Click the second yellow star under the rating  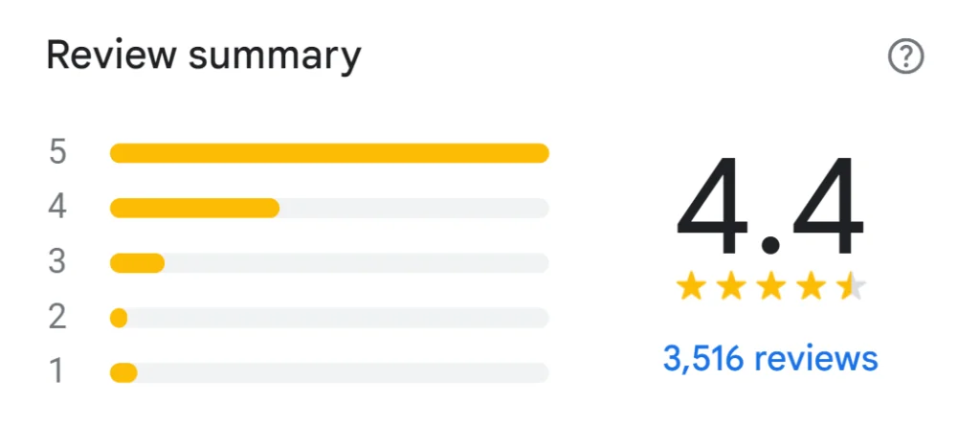tap(730, 286)
